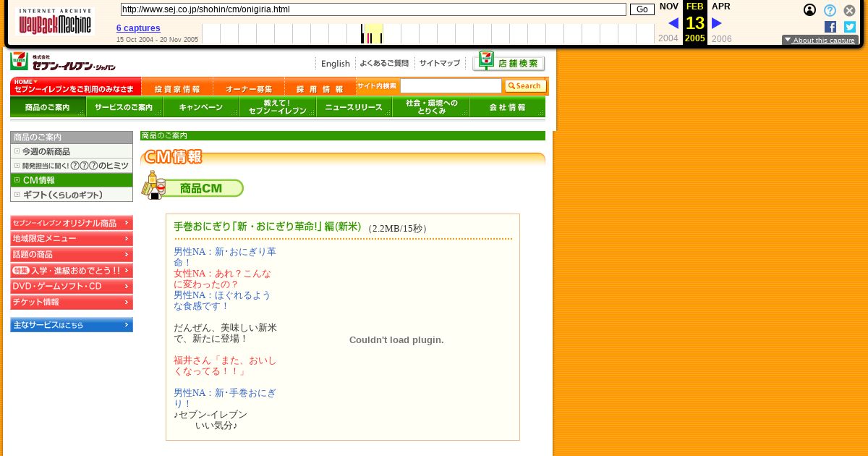Click the 商品CM product icon

[x=154, y=185]
